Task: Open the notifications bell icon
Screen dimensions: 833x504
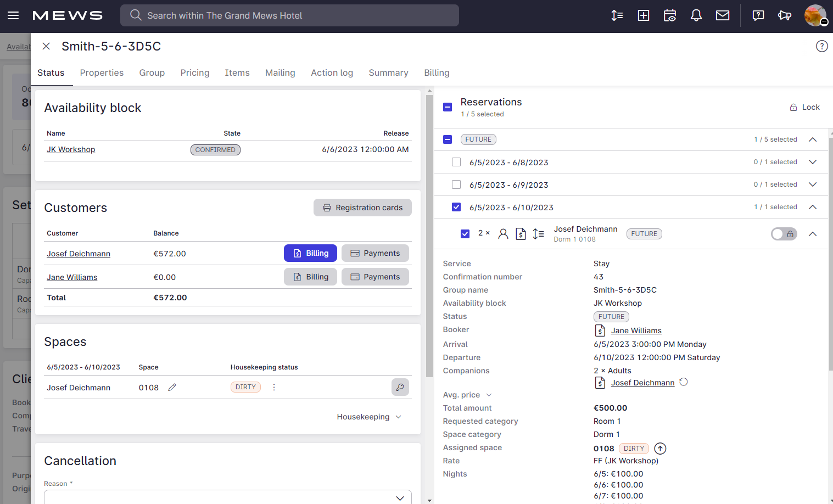Action: (696, 15)
